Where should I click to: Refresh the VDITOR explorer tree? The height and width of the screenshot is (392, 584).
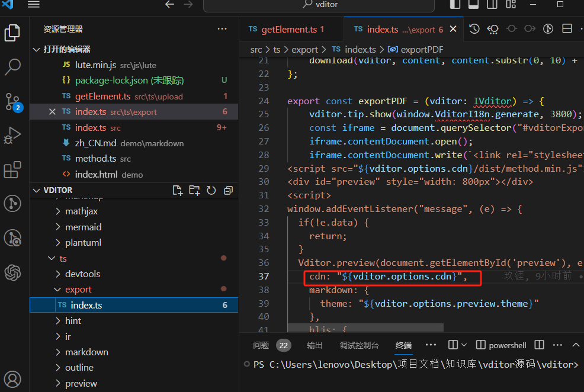[211, 190]
